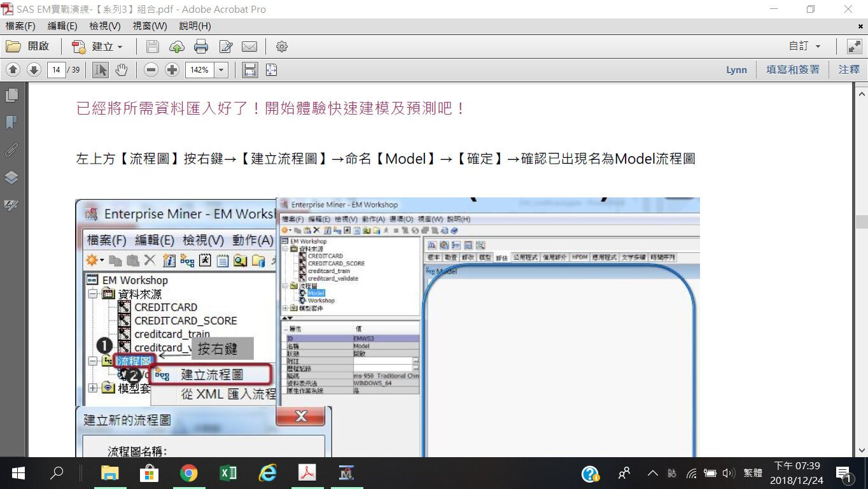Open the People icon in taskbar
Image resolution: width=868 pixels, height=489 pixels.
tap(624, 473)
